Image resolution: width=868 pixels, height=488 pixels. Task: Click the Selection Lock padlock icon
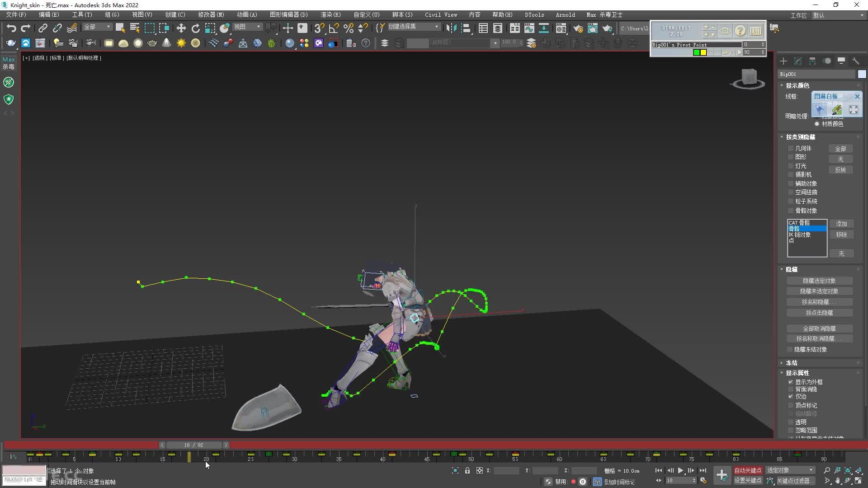tap(467, 470)
